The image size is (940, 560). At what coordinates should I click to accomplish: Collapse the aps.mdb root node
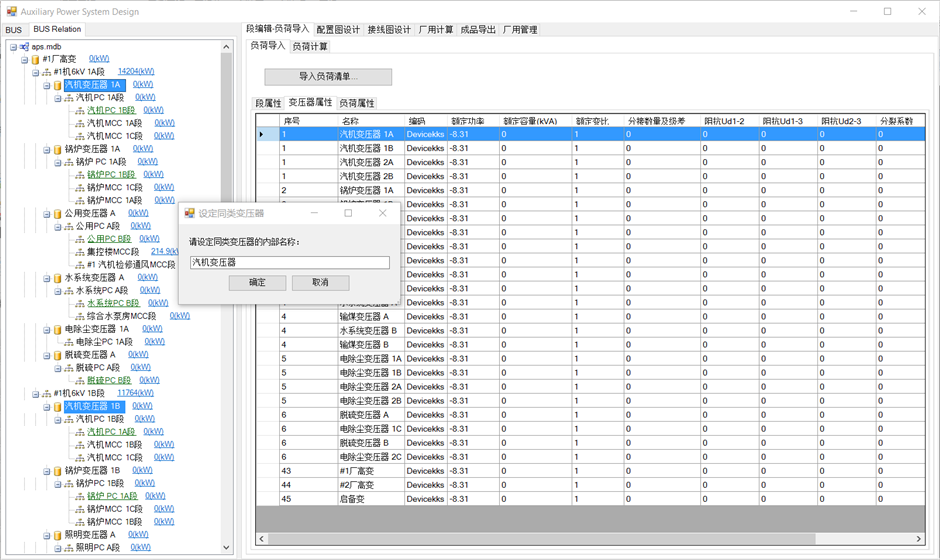click(x=13, y=47)
